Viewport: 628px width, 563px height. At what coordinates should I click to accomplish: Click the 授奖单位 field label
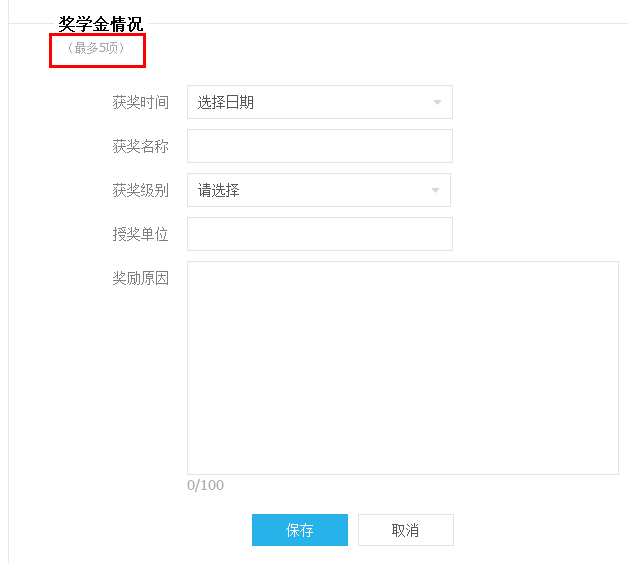click(140, 235)
